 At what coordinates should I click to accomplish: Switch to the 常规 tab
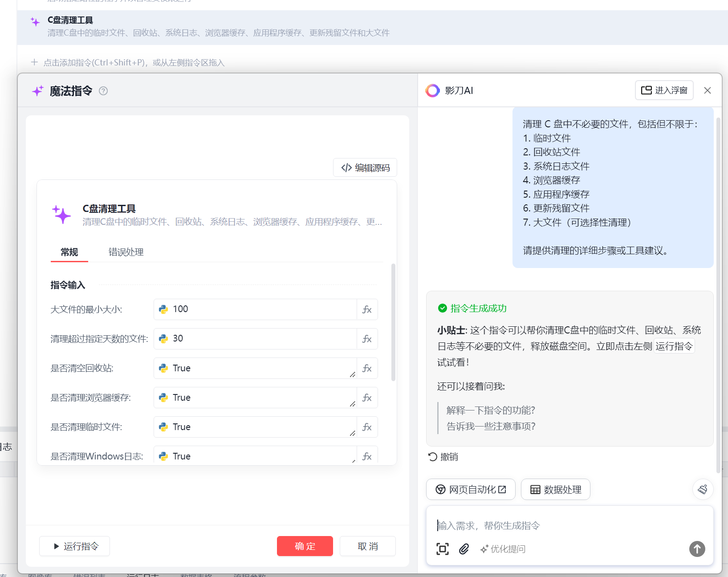69,252
